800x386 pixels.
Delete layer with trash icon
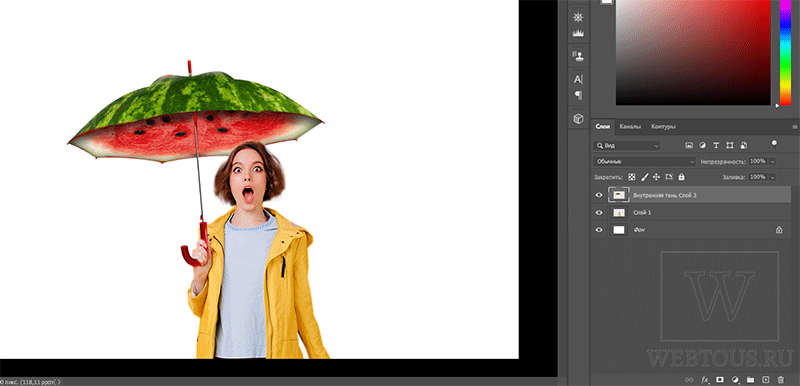pyautogui.click(x=780, y=379)
